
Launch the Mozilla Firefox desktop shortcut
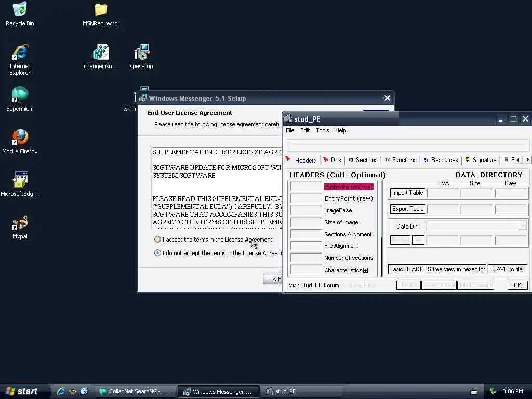pyautogui.click(x=20, y=141)
